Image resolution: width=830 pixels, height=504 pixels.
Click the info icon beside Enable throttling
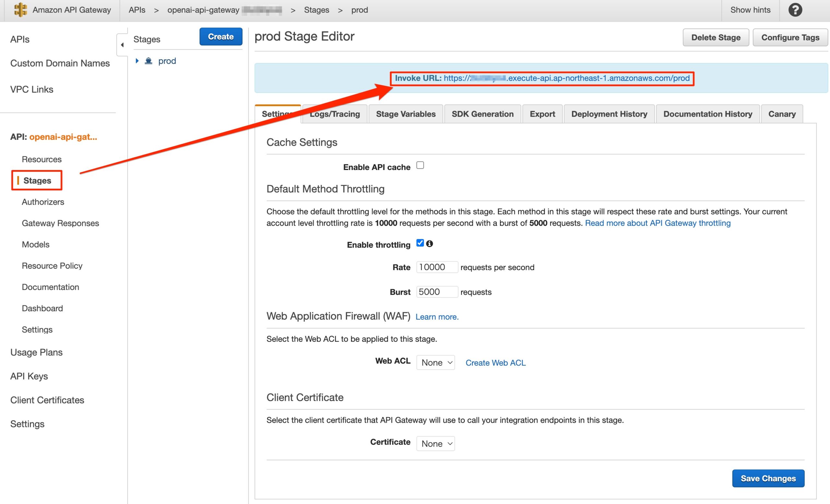(430, 244)
